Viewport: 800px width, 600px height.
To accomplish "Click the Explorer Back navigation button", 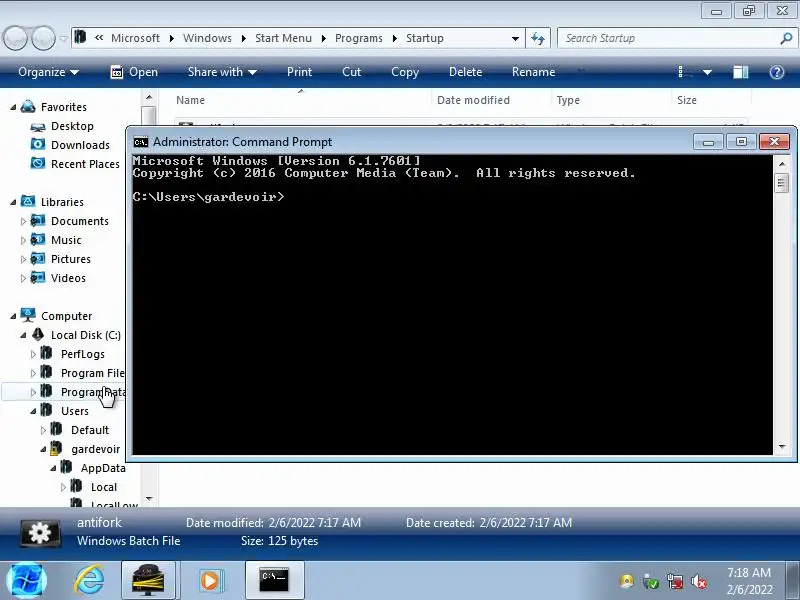I will click(x=16, y=38).
